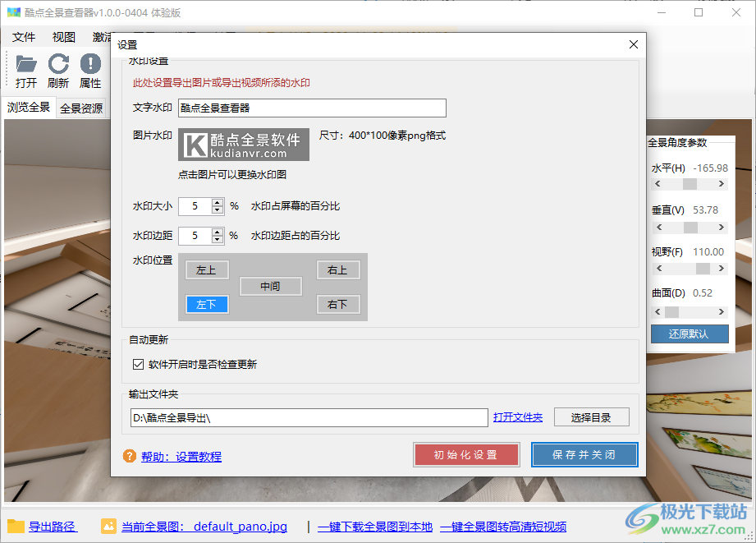Click the horizontal value -165.98
This screenshot has height=543, width=756.
(x=710, y=168)
